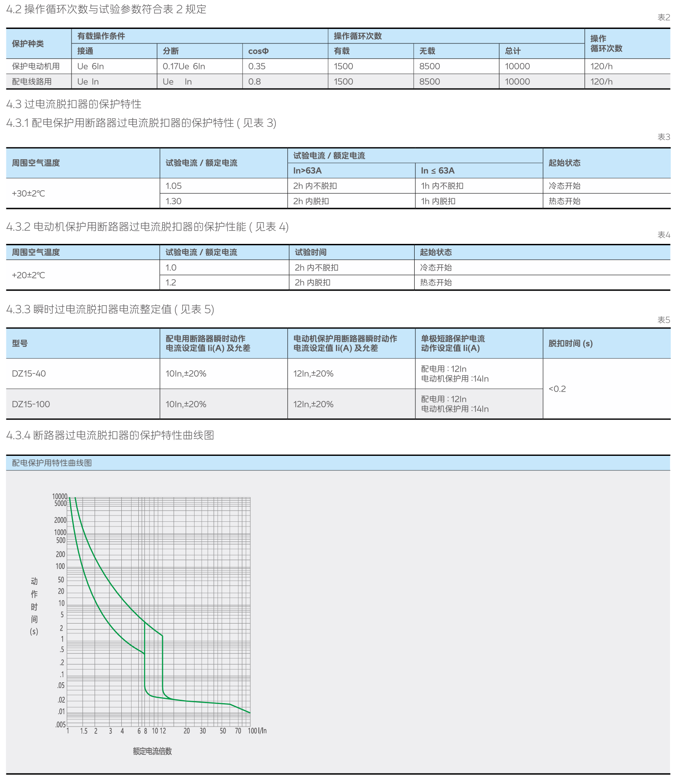
Task: Select the DZ15-40 model cell
Action: [x=29, y=374]
